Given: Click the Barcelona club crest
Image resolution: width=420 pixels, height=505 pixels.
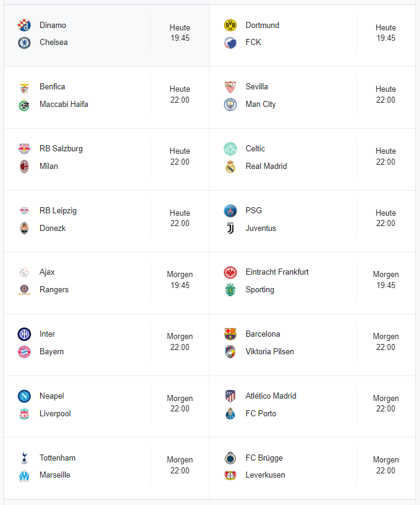Looking at the screenshot, I should [x=230, y=334].
